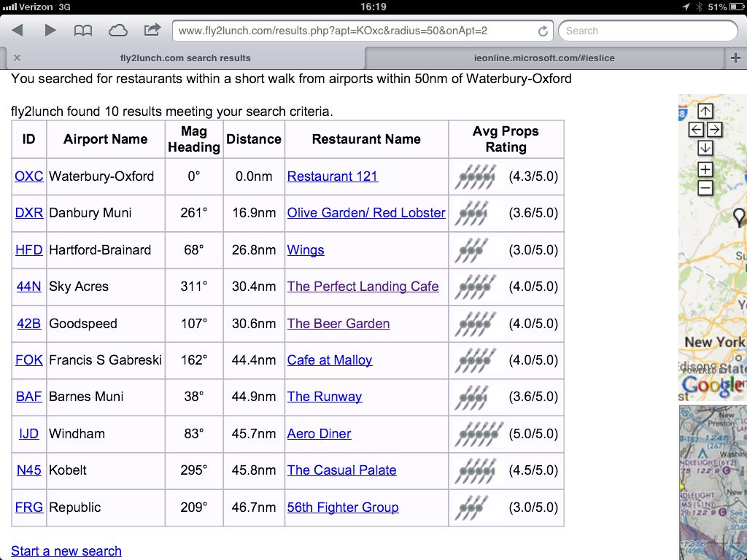The width and height of the screenshot is (747, 560).
Task: Click the 261° magnetic heading value
Action: tap(194, 213)
